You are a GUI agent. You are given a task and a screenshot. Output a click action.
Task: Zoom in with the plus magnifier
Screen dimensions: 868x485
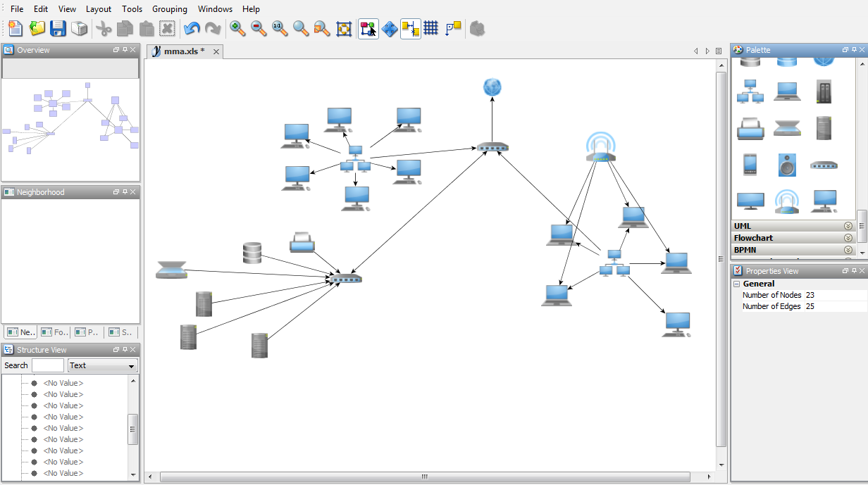pos(237,28)
